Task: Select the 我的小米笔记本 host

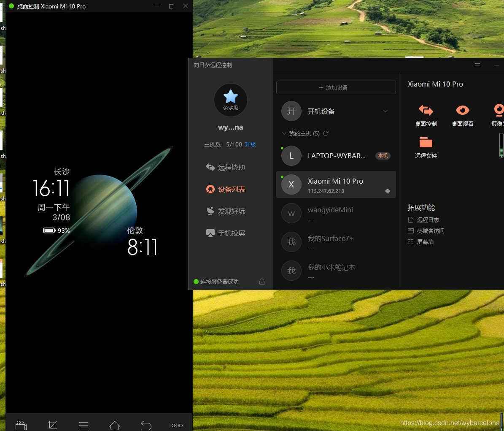Action: point(336,271)
